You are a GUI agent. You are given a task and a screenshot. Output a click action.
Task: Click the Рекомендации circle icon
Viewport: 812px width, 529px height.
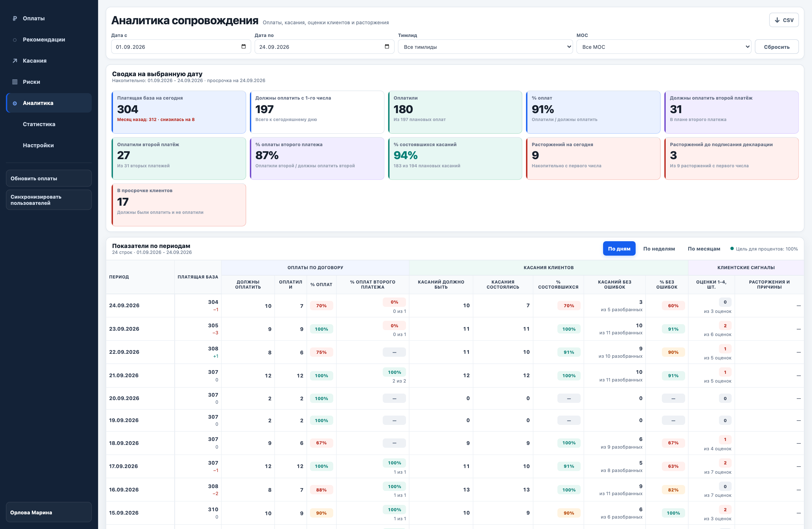pos(15,39)
